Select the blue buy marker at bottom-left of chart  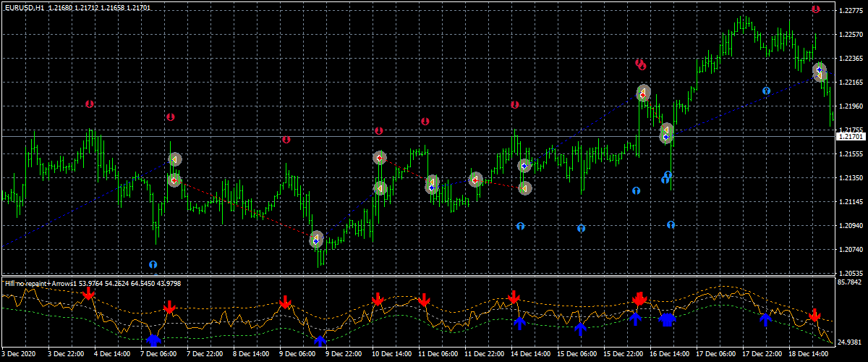tap(153, 265)
